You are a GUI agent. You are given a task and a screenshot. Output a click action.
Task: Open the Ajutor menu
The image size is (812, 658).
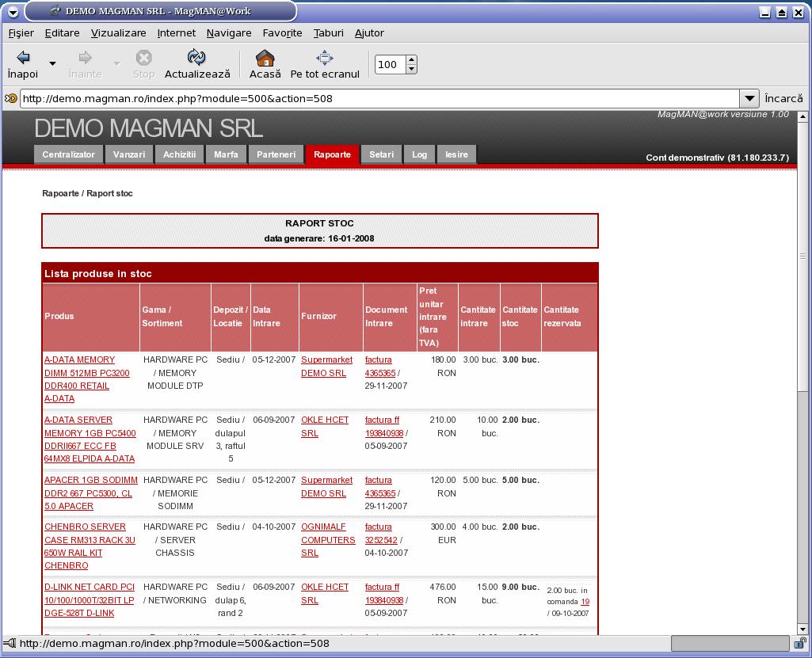369,33
